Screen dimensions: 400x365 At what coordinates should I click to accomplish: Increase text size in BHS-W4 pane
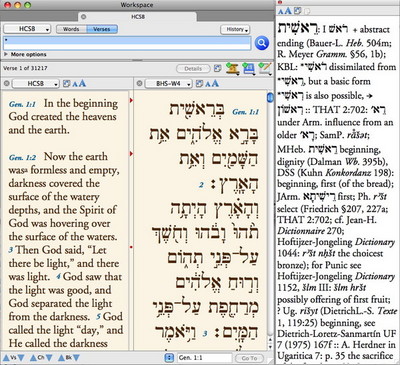coord(215,83)
